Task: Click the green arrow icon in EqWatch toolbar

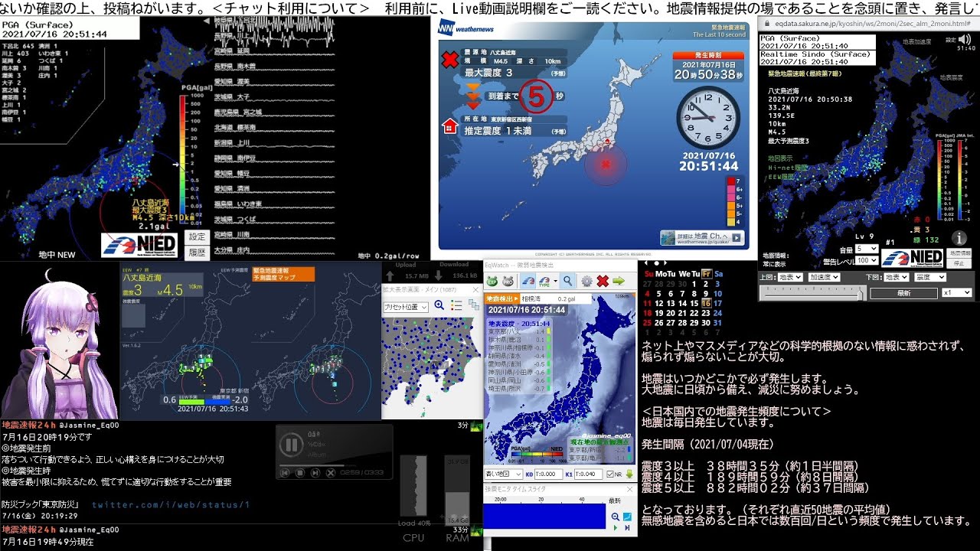Action: coord(619,281)
